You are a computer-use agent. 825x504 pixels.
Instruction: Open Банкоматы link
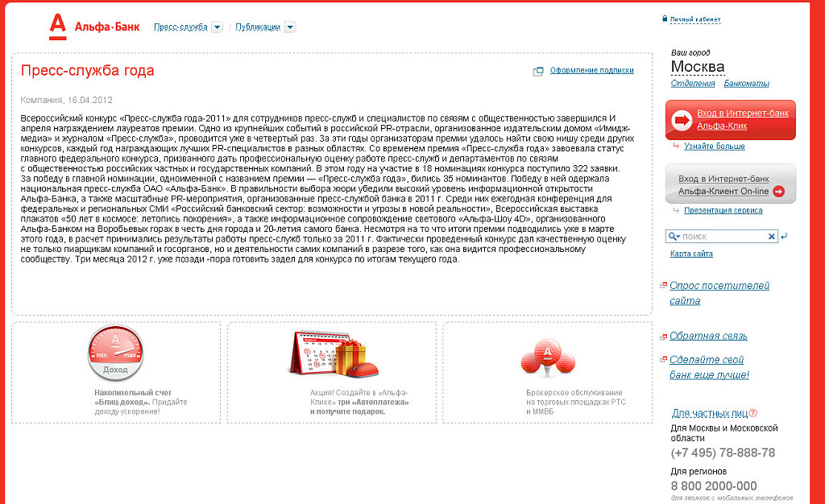(747, 84)
